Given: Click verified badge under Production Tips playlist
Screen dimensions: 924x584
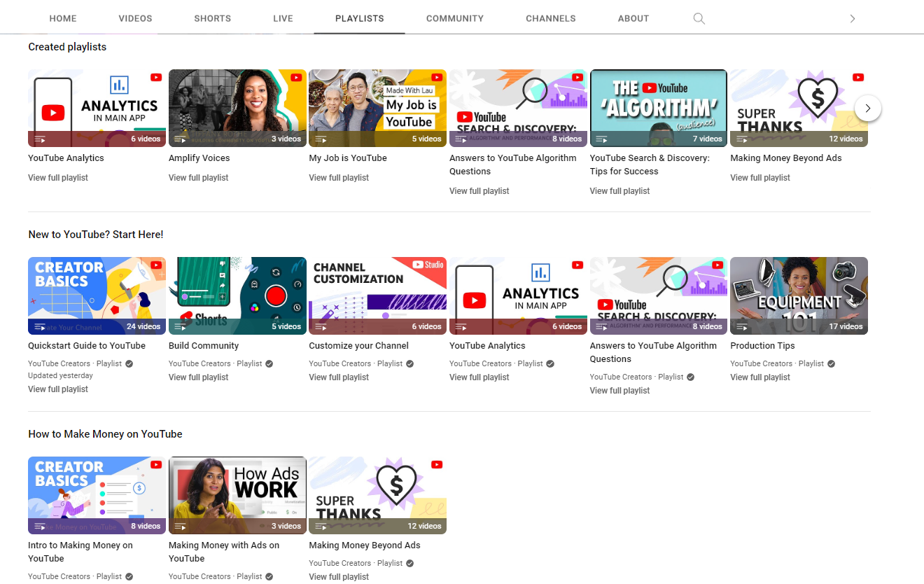Looking at the screenshot, I should pyautogui.click(x=830, y=363).
